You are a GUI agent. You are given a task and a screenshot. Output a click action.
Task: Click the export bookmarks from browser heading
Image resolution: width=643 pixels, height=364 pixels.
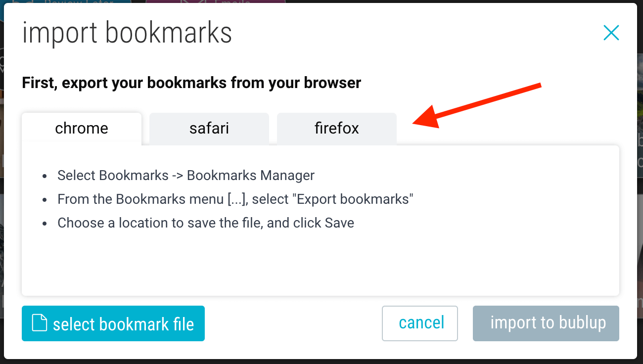point(191,83)
